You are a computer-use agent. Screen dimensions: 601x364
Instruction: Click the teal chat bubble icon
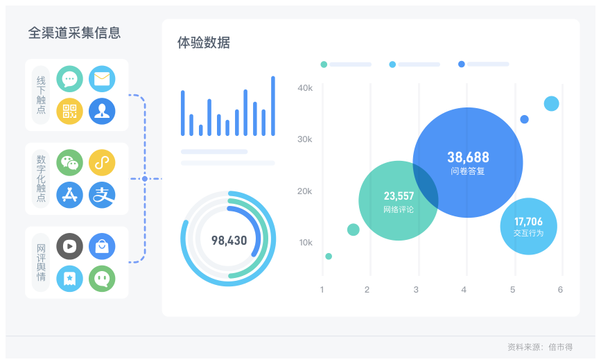[69, 79]
